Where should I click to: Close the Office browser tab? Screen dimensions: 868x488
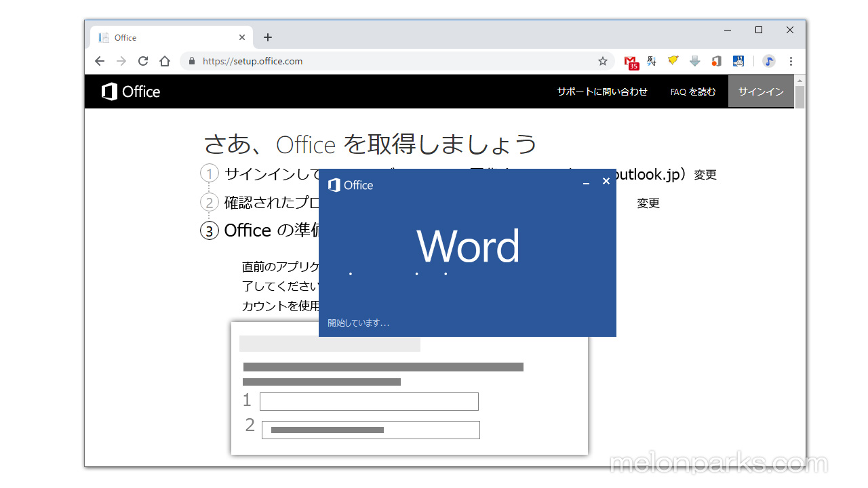point(242,37)
